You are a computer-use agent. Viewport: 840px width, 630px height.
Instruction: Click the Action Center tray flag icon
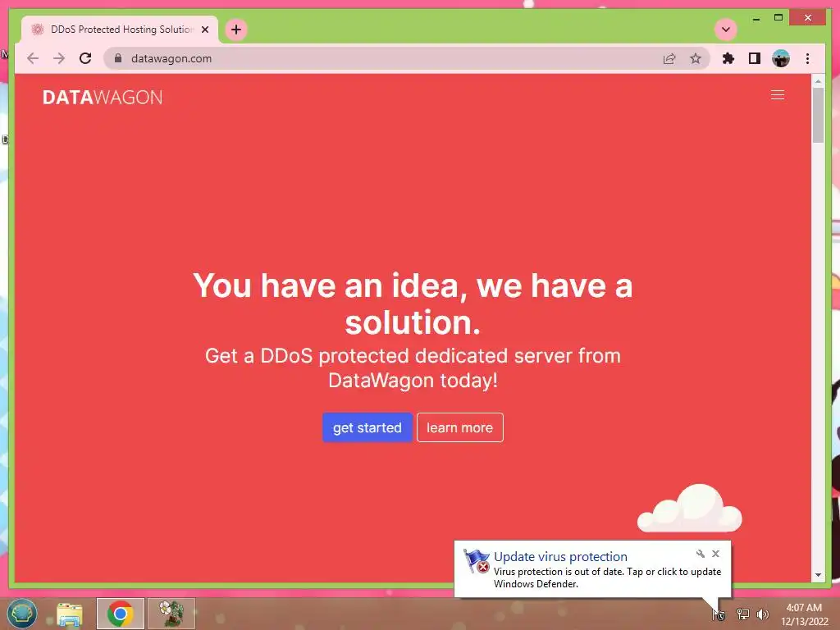pyautogui.click(x=719, y=614)
